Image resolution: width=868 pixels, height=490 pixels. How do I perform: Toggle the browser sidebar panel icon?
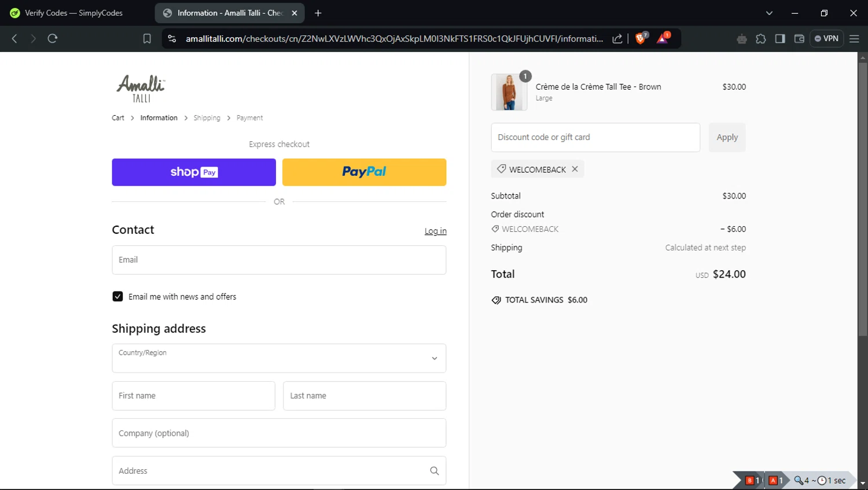780,39
